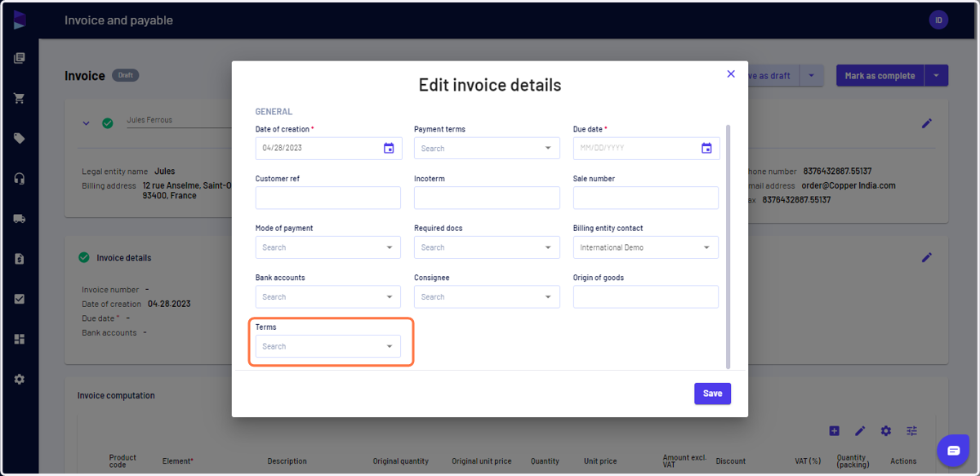Screen dimensions: 980x476
Task: Click the dialog vertical scrollbar
Action: [728, 247]
